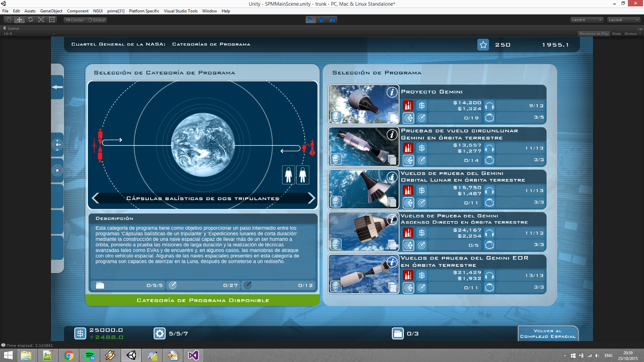Click the helmet icon in Proyecto Gemini row
Viewport: 644px width, 362px height.
pos(489,118)
